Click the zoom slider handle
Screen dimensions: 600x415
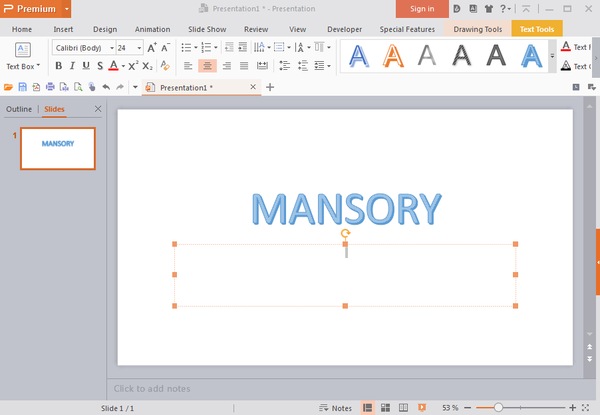[498, 408]
